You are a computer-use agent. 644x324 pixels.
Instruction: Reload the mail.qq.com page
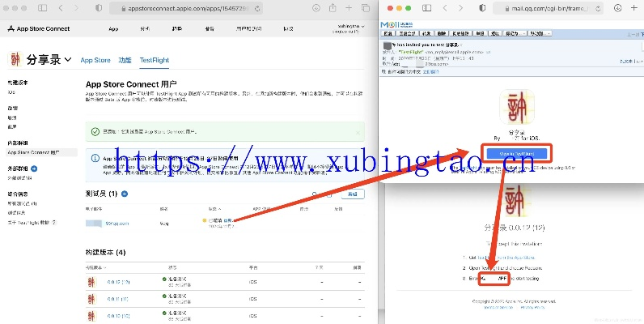(x=598, y=8)
